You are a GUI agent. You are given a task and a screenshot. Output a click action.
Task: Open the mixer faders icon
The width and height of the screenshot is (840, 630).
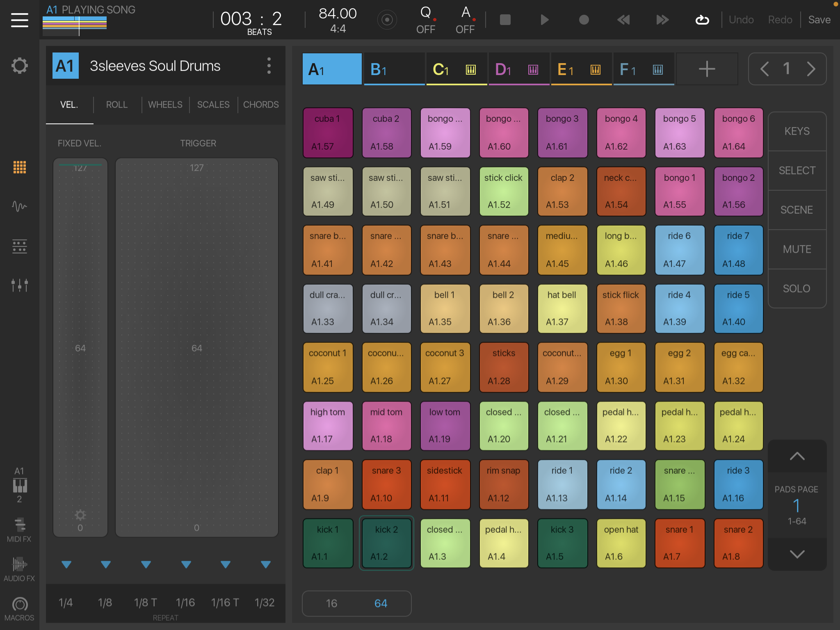[x=19, y=285]
